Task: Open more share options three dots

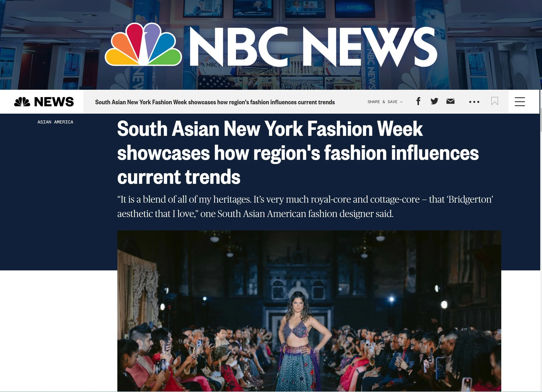Action: (x=474, y=102)
